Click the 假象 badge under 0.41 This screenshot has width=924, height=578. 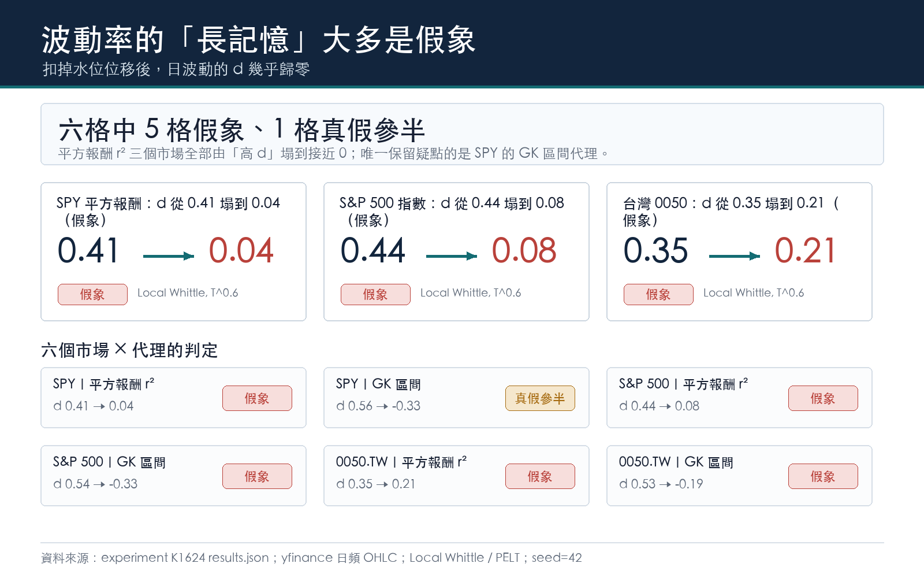92,294
